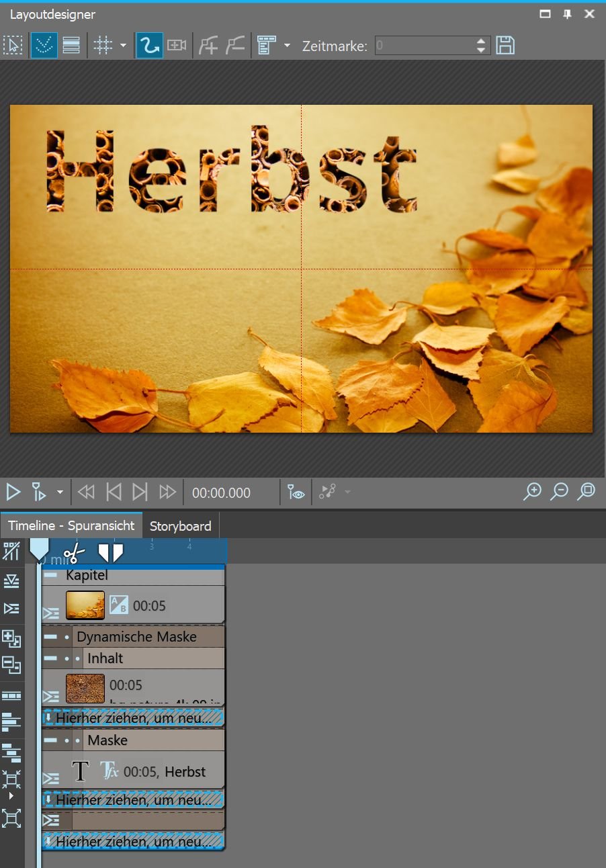Zoom in the layout preview

pos(532,492)
